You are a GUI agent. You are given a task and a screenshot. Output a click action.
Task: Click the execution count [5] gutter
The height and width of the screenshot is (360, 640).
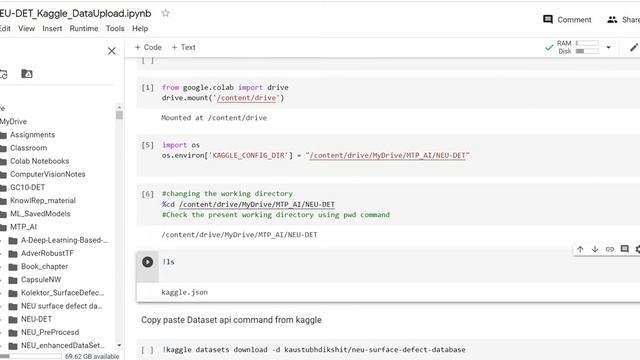(x=147, y=145)
